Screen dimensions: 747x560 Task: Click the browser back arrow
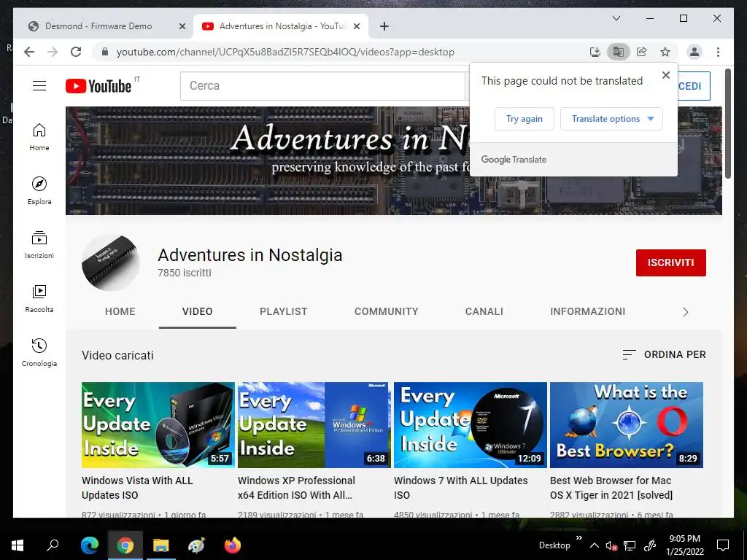(29, 52)
